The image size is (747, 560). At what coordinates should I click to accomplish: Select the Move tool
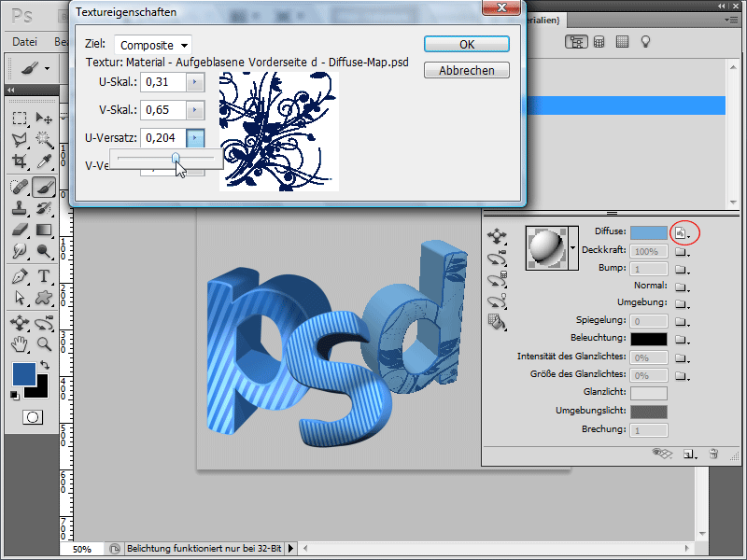pyautogui.click(x=44, y=118)
